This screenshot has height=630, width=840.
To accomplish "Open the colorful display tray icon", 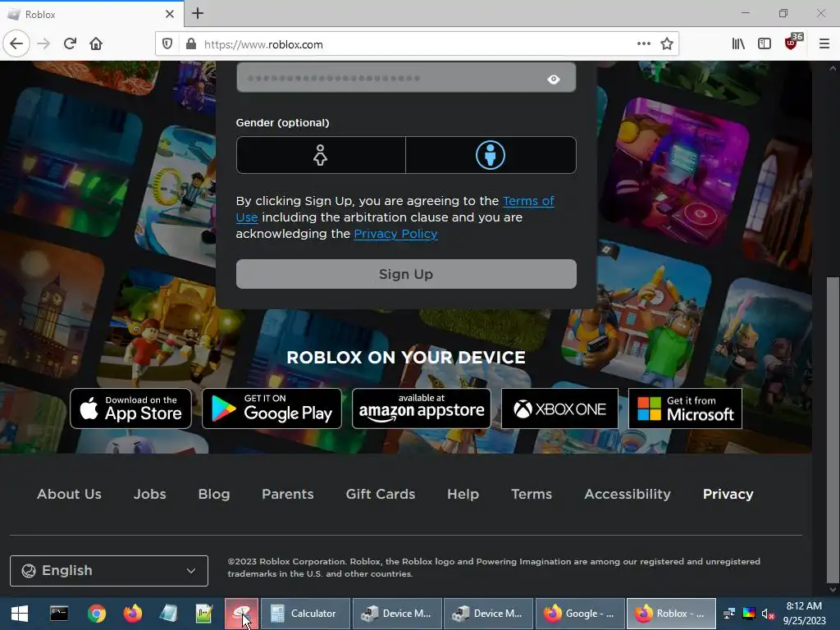I will click(748, 614).
